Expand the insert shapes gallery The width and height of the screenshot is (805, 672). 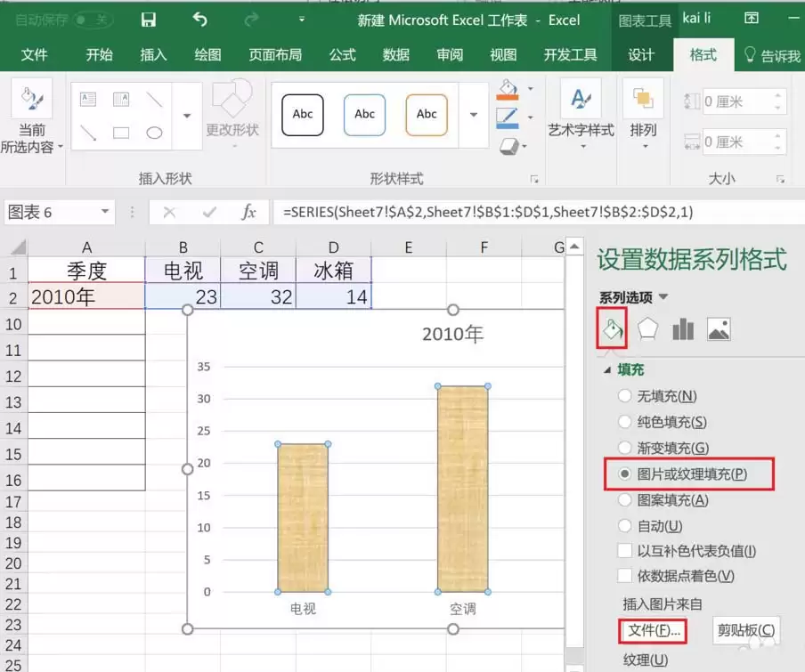tap(187, 116)
